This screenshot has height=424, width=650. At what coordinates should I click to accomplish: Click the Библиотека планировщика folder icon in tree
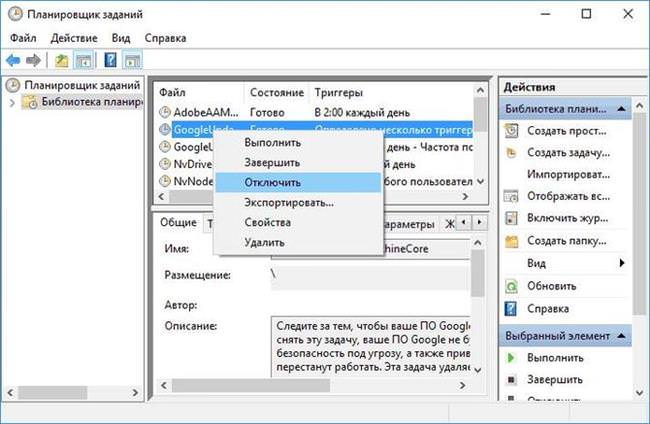[x=29, y=102]
